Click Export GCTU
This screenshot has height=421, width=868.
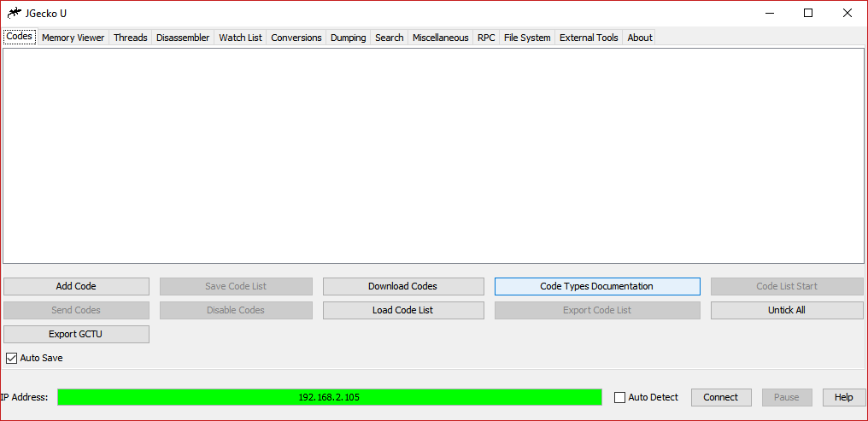click(x=76, y=334)
